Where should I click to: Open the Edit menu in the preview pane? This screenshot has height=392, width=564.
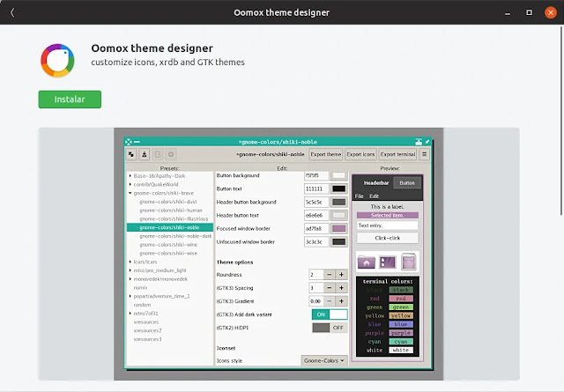374,196
